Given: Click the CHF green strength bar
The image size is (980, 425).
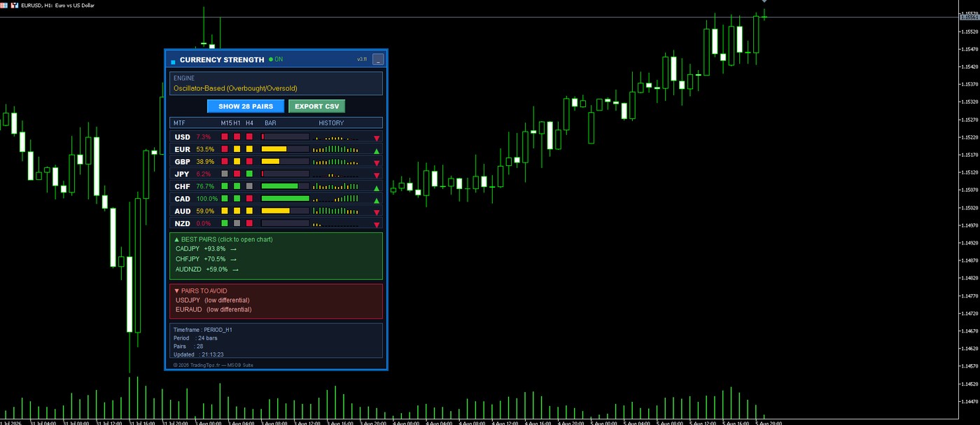Looking at the screenshot, I should pyautogui.click(x=279, y=186).
